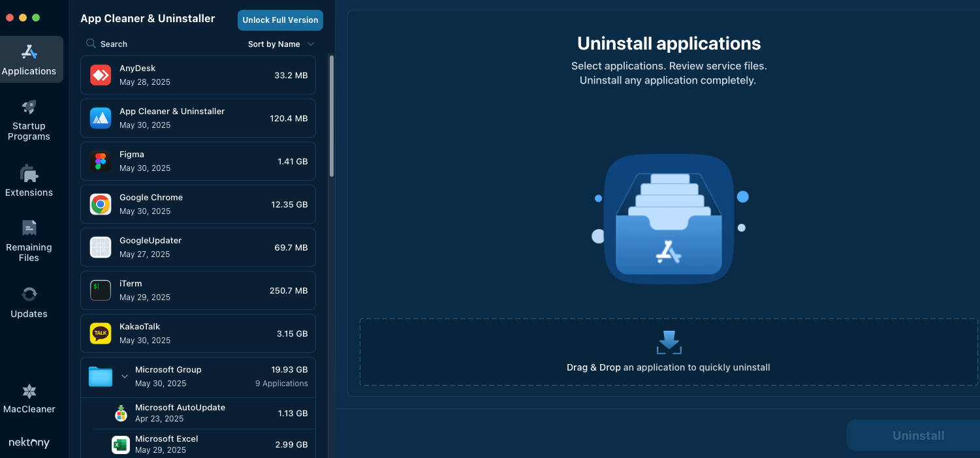980x458 pixels.
Task: Click the Drag & Drop zone text
Action: tap(669, 367)
